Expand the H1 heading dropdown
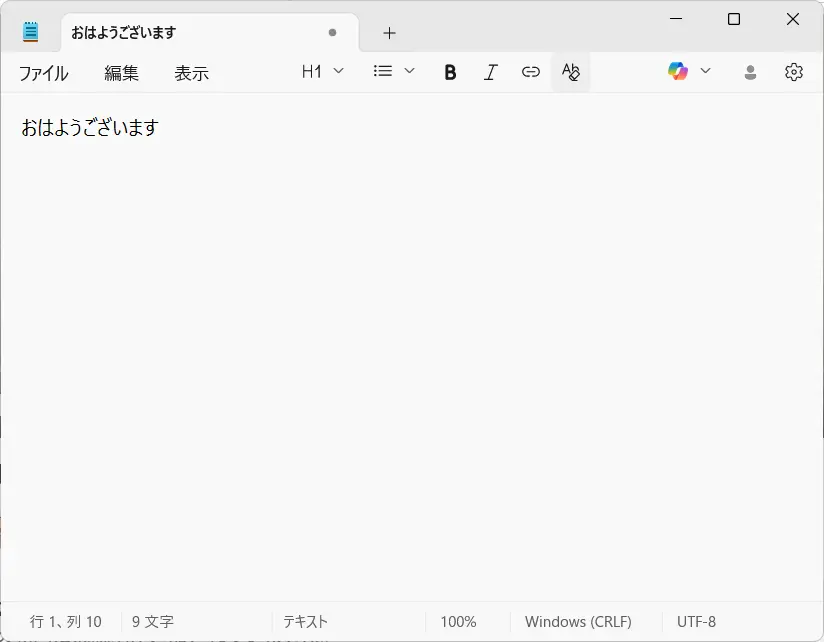Screen dimensions: 824x642 pos(322,71)
